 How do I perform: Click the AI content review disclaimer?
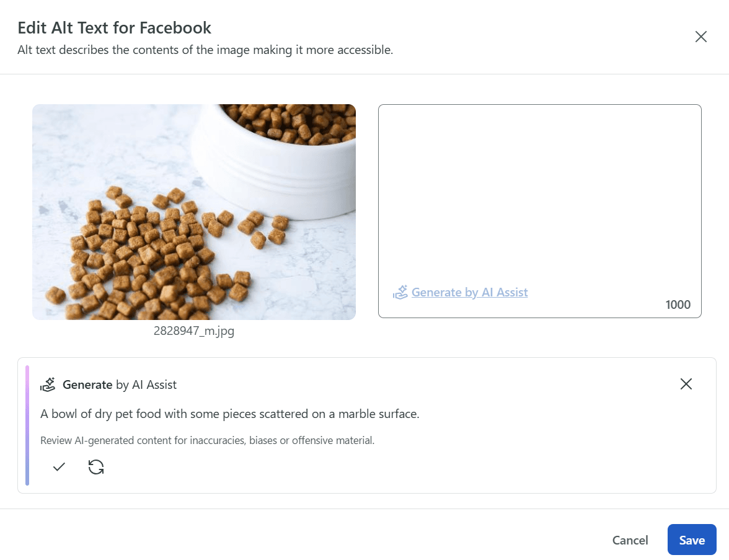pos(207,441)
